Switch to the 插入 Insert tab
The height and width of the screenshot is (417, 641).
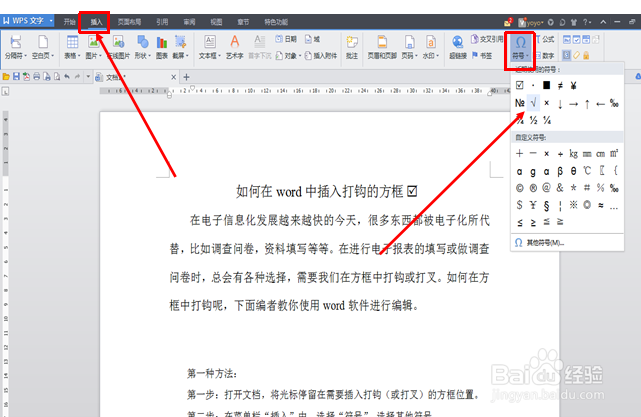click(96, 22)
